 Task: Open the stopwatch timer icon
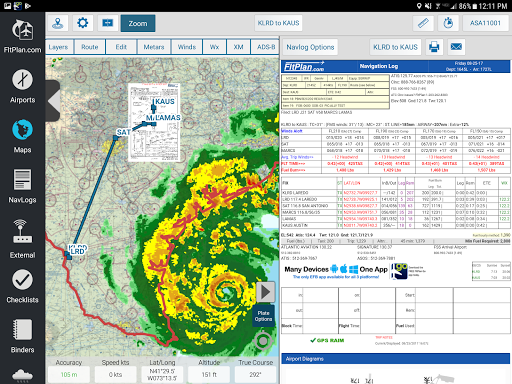click(x=448, y=23)
